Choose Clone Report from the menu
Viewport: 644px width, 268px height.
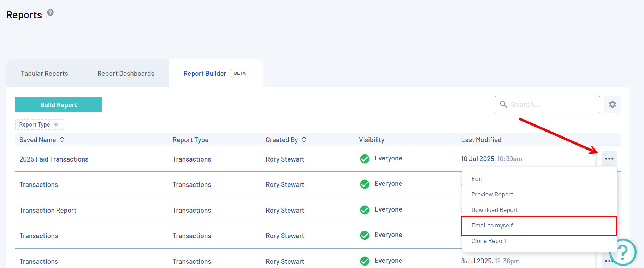[x=489, y=241]
